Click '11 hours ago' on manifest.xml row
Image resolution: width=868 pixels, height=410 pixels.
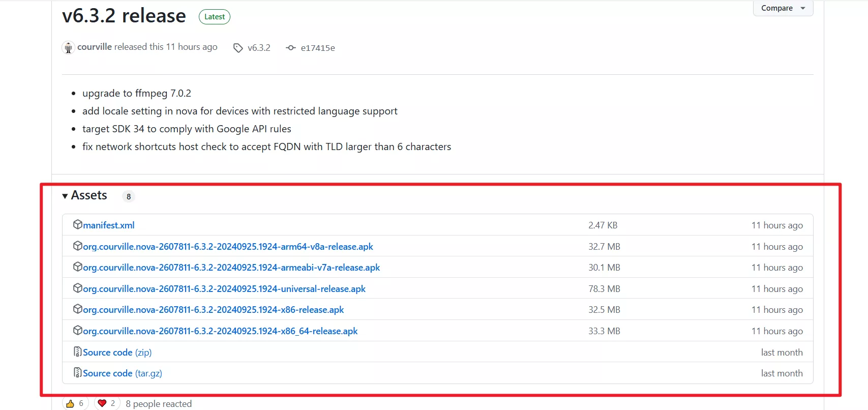pyautogui.click(x=777, y=225)
